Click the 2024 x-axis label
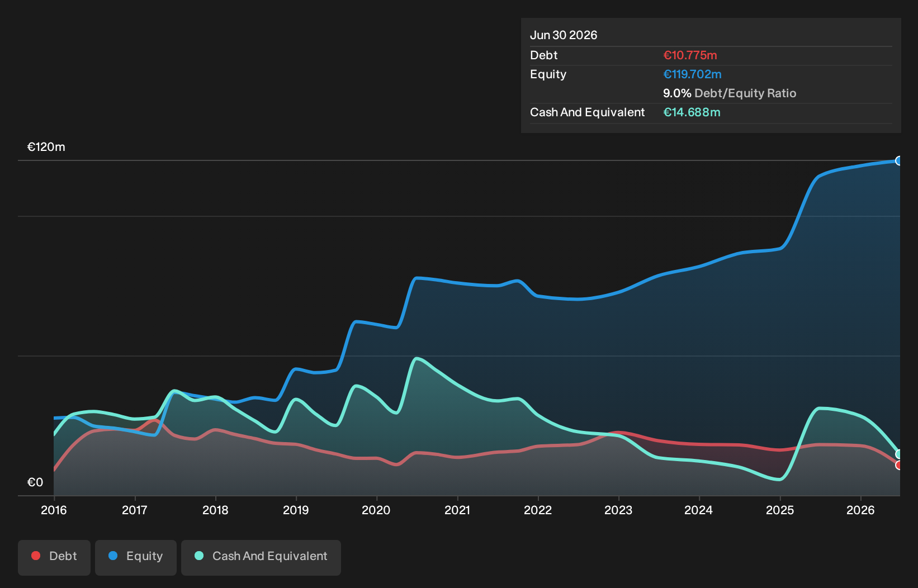 coord(699,510)
